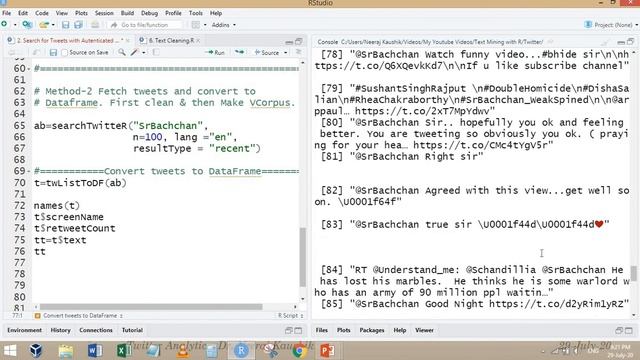Maximize the Console pane
The width and height of the screenshot is (640, 360).
631,42
